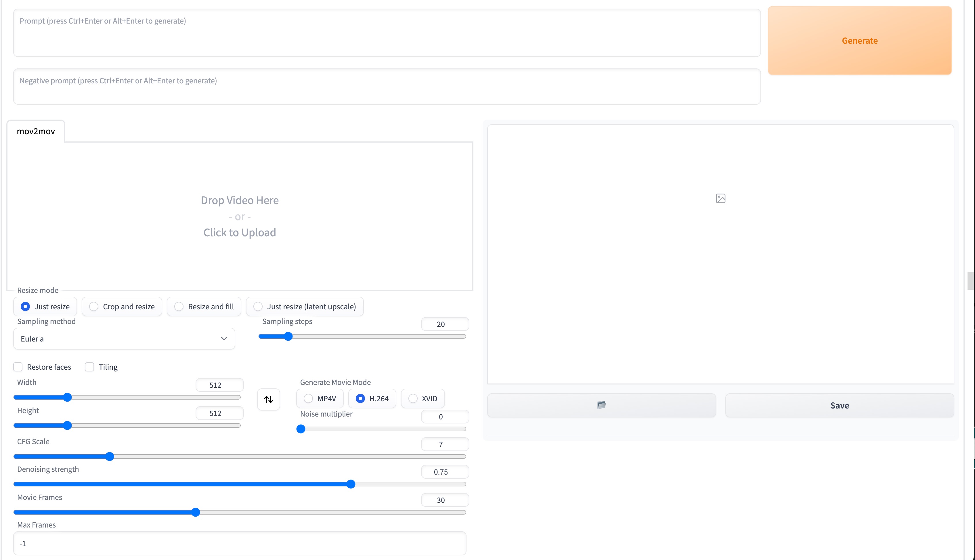Screen dimensions: 975x560
Task: Select XVID movie mode
Action: 413,398
